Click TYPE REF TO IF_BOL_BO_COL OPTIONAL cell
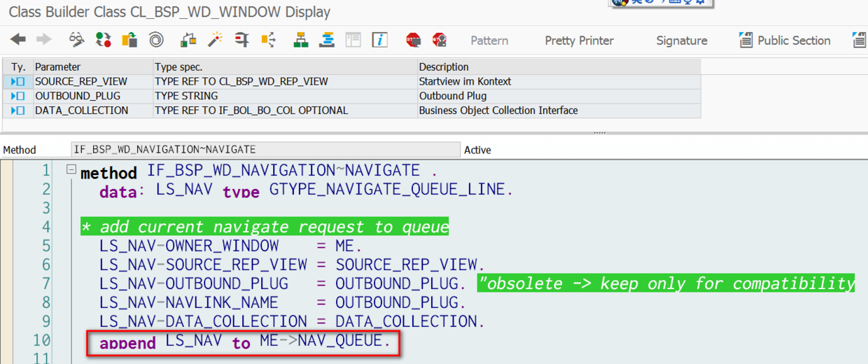The width and height of the screenshot is (868, 364). tap(285, 111)
